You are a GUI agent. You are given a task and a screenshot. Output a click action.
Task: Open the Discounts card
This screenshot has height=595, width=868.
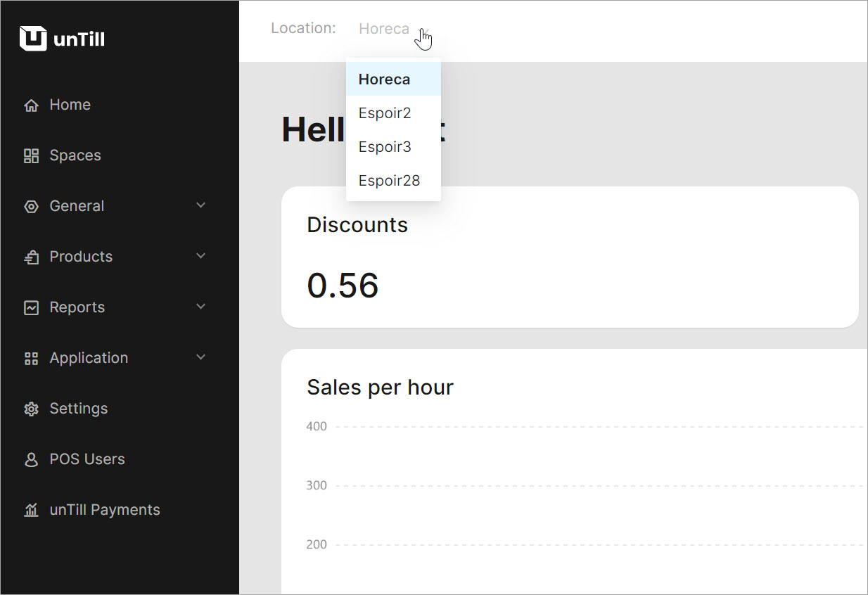(x=569, y=257)
